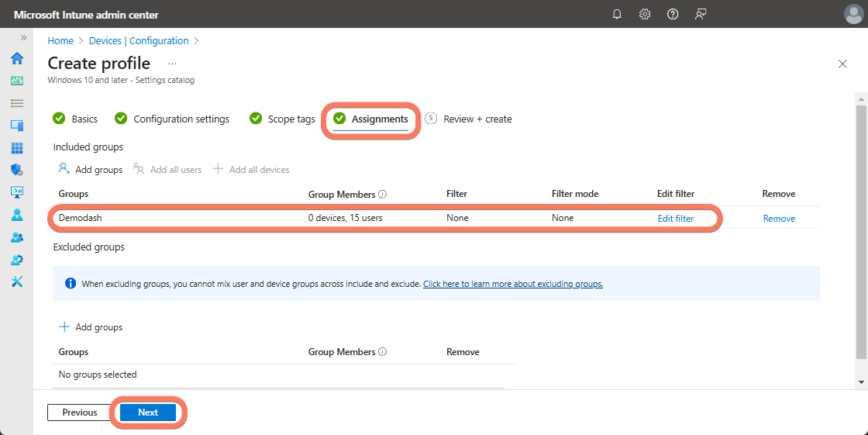The image size is (868, 435).
Task: Open Apps grid icon in sidebar
Action: (x=16, y=148)
